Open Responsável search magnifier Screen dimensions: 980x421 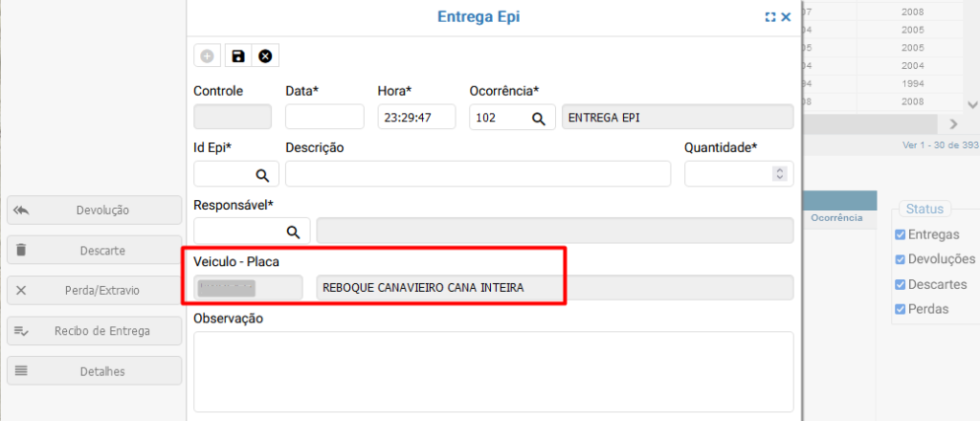tap(293, 232)
